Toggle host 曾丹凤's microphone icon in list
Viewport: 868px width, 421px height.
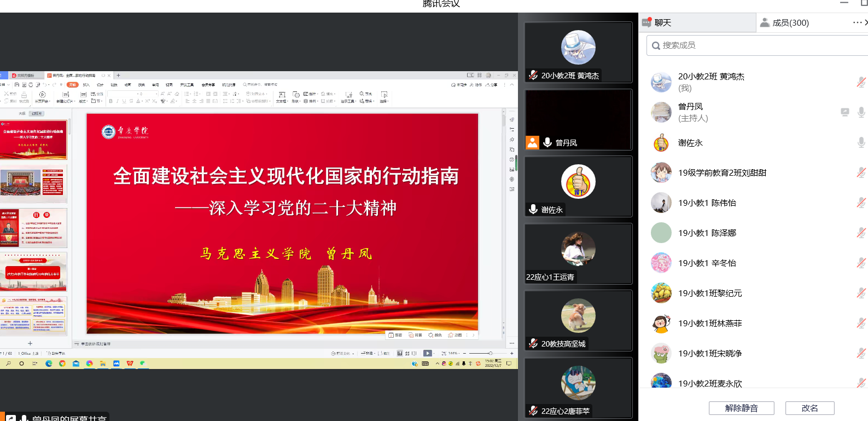point(861,112)
